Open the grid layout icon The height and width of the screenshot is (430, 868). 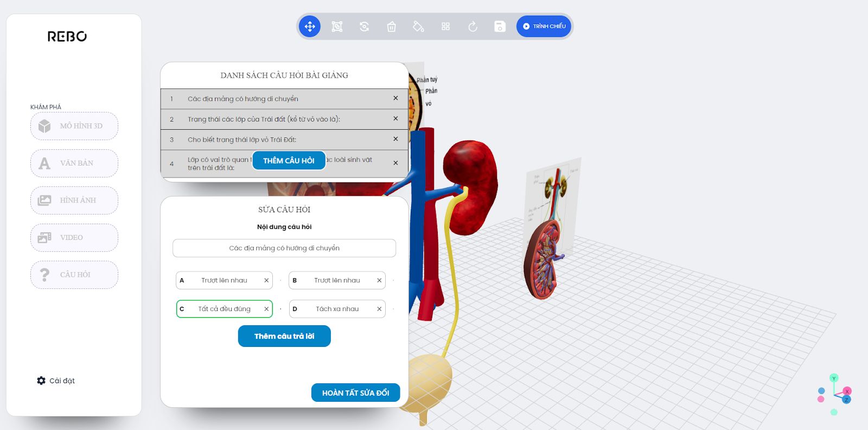click(445, 26)
